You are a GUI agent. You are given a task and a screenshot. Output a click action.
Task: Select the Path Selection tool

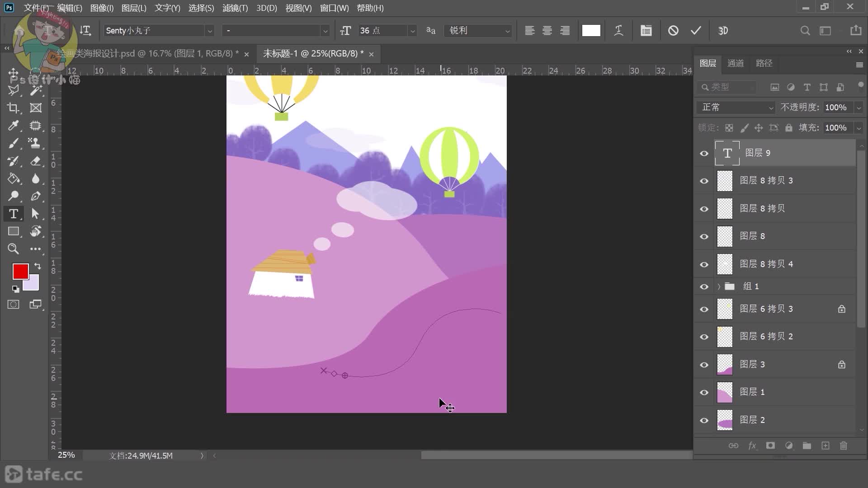35,214
